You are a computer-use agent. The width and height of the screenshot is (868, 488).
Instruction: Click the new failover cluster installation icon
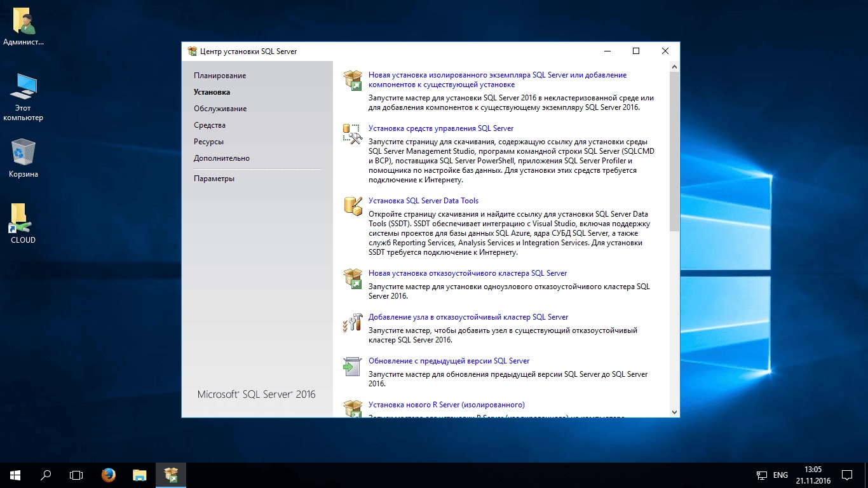352,279
